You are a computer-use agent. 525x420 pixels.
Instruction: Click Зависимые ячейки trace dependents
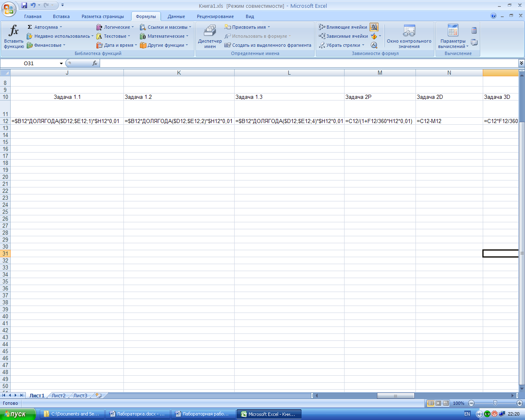343,36
